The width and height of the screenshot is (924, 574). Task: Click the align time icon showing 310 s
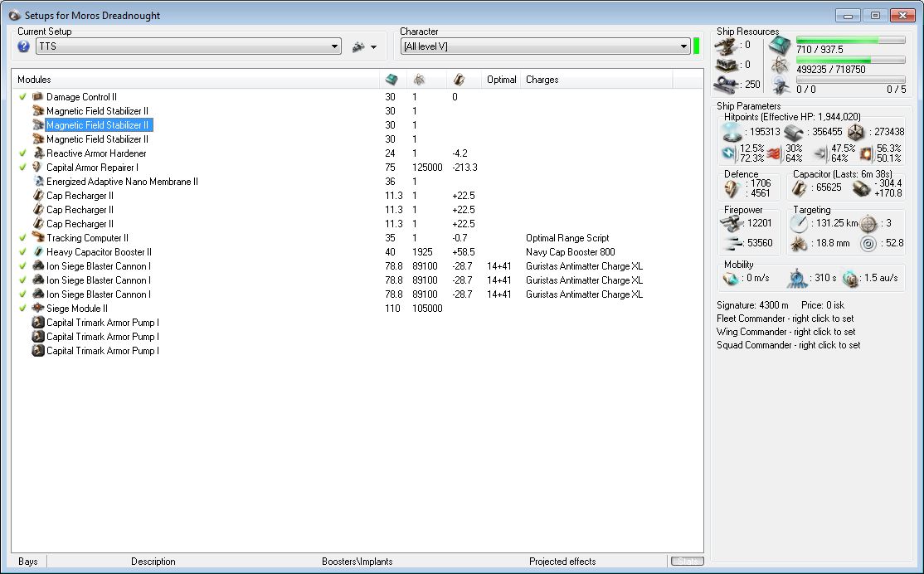797,278
